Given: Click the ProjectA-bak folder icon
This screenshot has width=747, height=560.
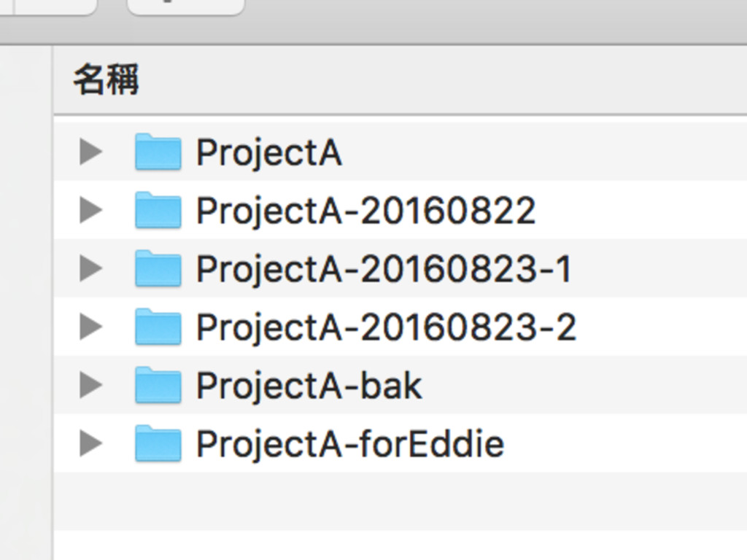Looking at the screenshot, I should (158, 386).
